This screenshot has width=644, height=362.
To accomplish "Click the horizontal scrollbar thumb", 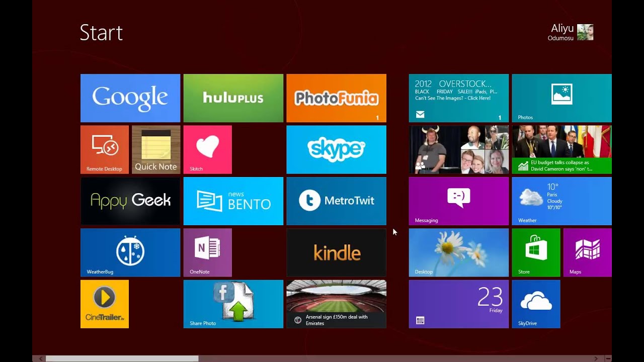I will (122, 358).
